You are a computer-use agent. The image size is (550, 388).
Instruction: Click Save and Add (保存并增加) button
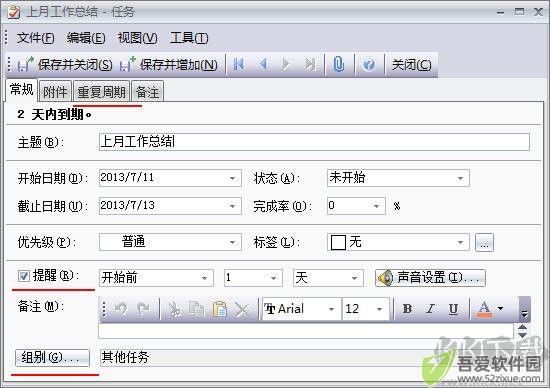(x=169, y=65)
